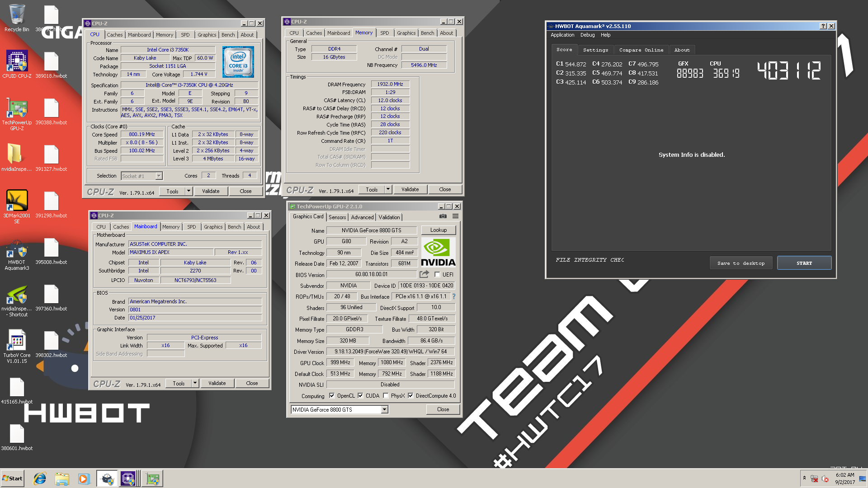Click Save to desktop in Aquamark3

(741, 263)
